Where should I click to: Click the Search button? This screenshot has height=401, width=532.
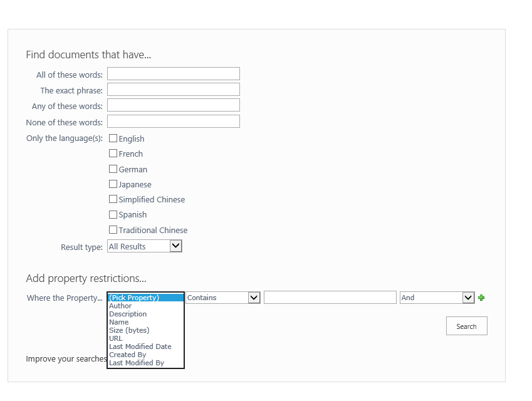point(466,326)
